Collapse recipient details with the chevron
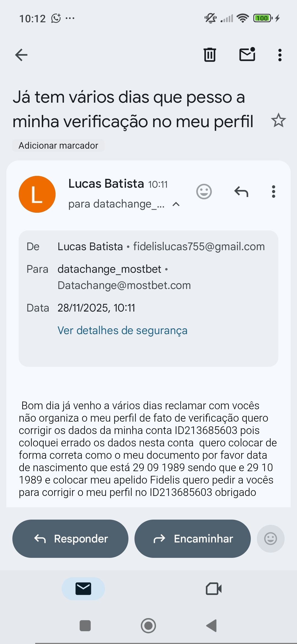Viewport: 297px width, 644px height. click(x=176, y=204)
